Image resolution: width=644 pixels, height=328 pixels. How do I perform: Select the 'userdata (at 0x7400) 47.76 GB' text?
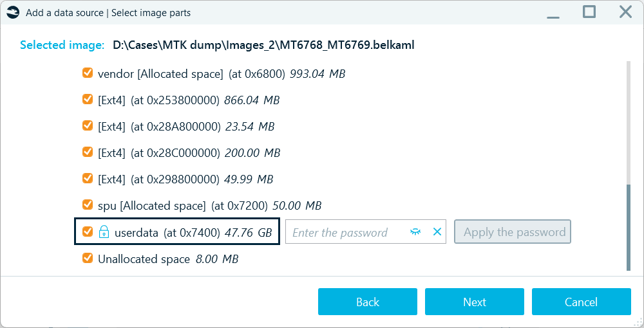pos(193,233)
